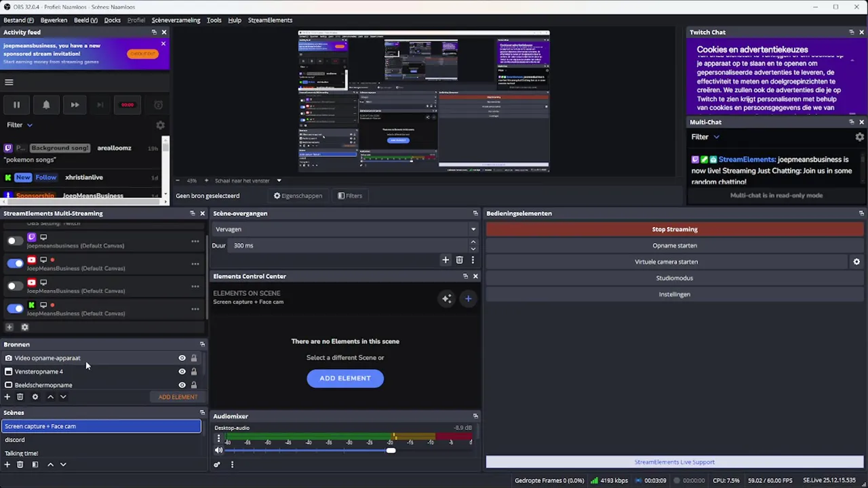Add element with plus in Control Center
This screenshot has height=488, width=868.
[468, 299]
